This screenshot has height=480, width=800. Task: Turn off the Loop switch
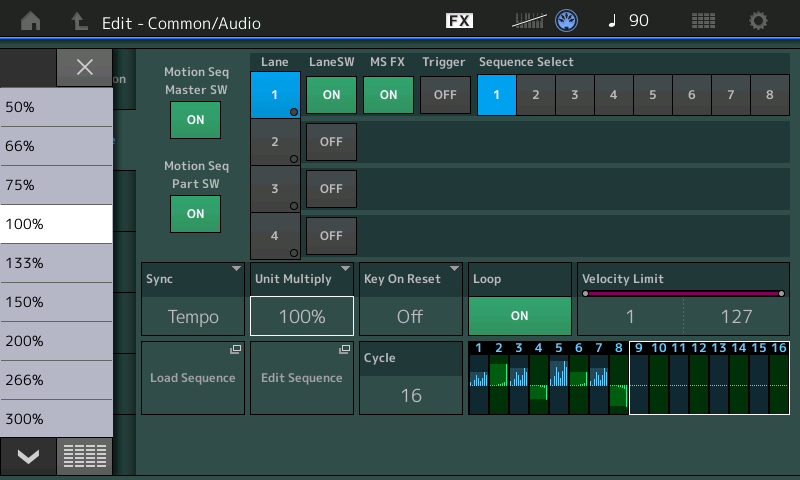point(519,315)
